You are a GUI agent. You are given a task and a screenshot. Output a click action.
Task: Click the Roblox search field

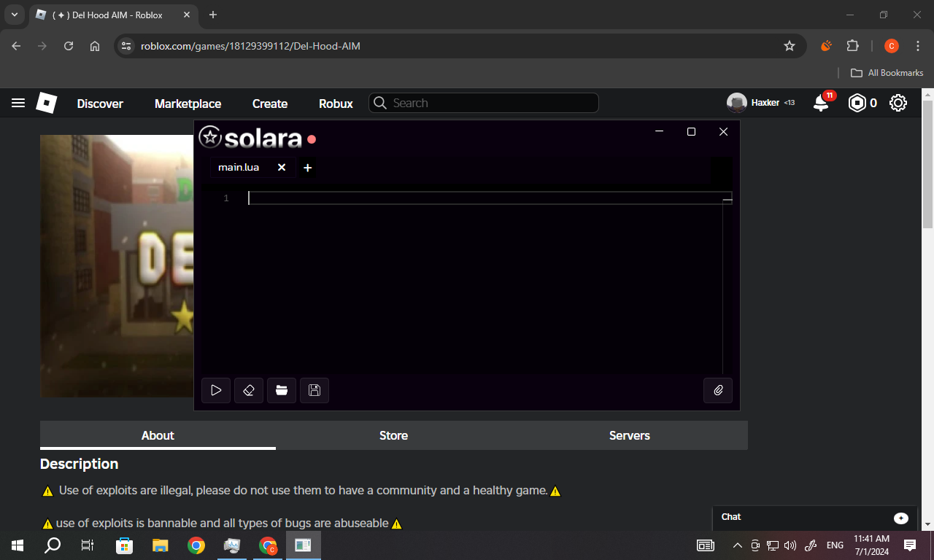484,103
